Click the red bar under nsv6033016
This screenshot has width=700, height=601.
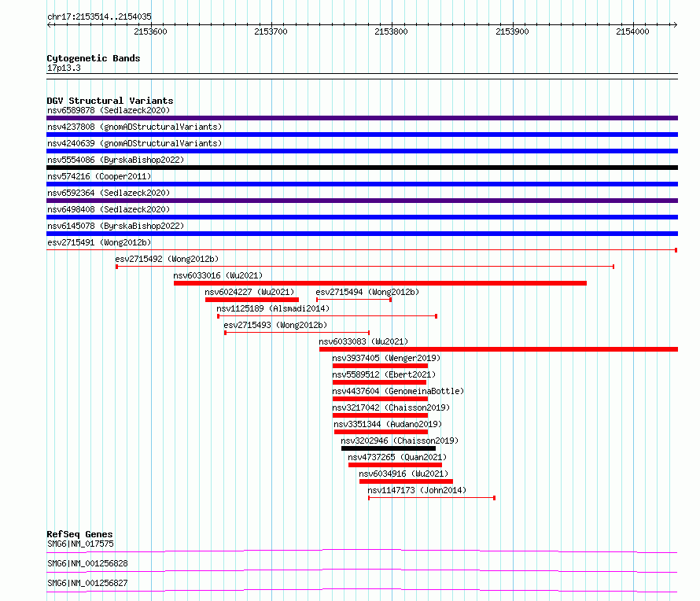(380, 283)
